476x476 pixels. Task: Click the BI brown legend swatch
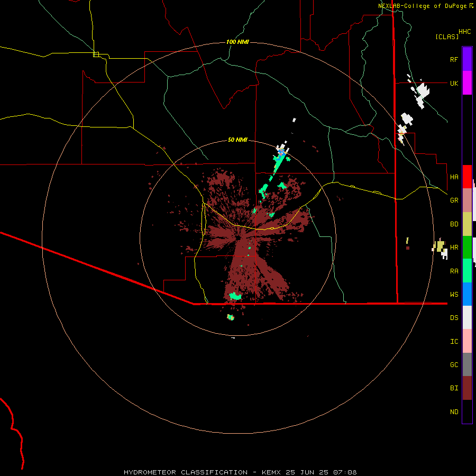pos(467,388)
